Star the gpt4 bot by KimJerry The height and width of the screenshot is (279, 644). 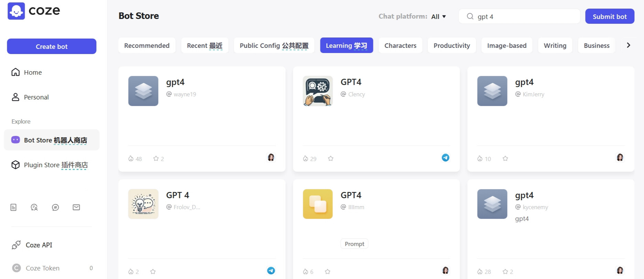tap(505, 158)
